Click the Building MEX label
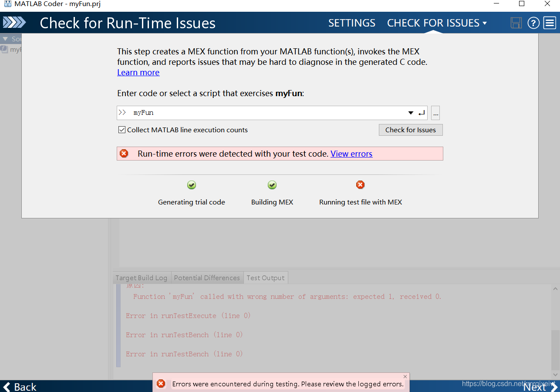This screenshot has height=392, width=560. click(x=272, y=202)
